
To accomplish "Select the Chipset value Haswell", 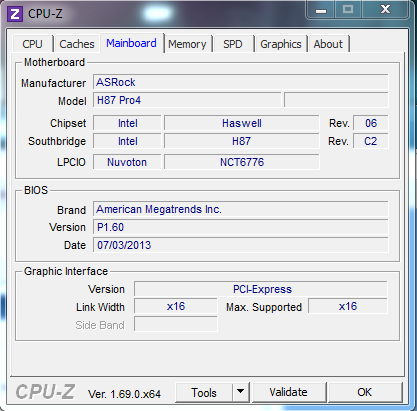I will pos(242,123).
